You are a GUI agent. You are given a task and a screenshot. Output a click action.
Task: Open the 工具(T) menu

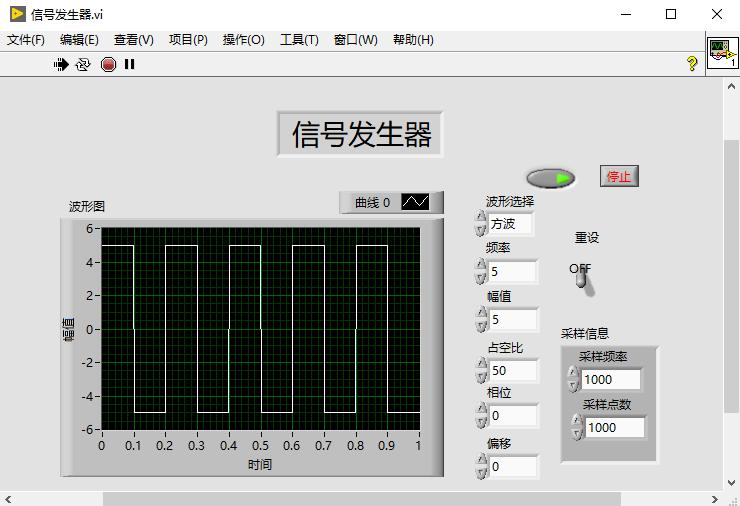coord(299,40)
